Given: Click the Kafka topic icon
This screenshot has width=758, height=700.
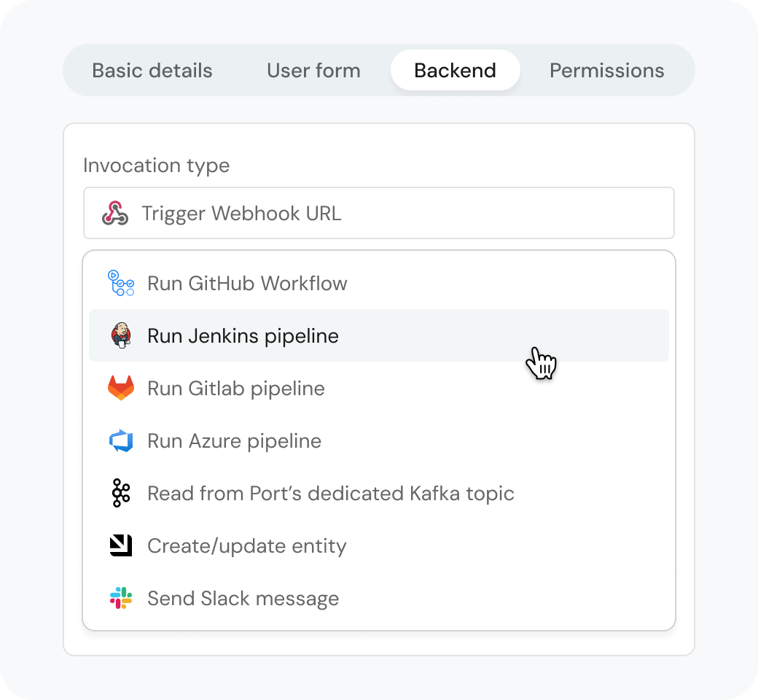Looking at the screenshot, I should [121, 494].
